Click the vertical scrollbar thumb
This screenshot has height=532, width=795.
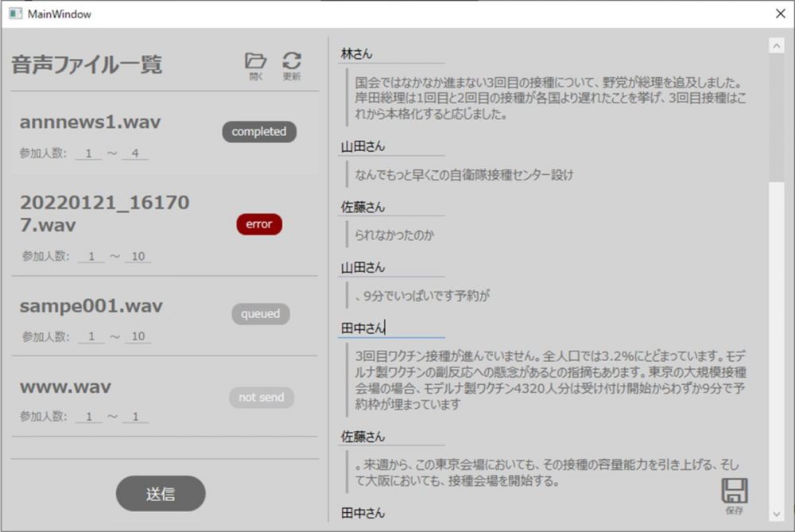pos(776,117)
